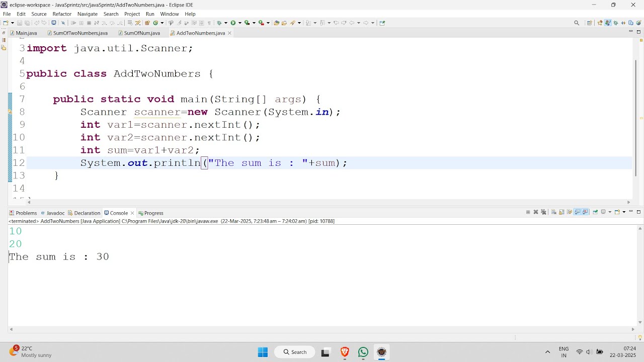This screenshot has width=644, height=362.
Task: Switch to the Java perspective icon
Action: tap(608, 23)
